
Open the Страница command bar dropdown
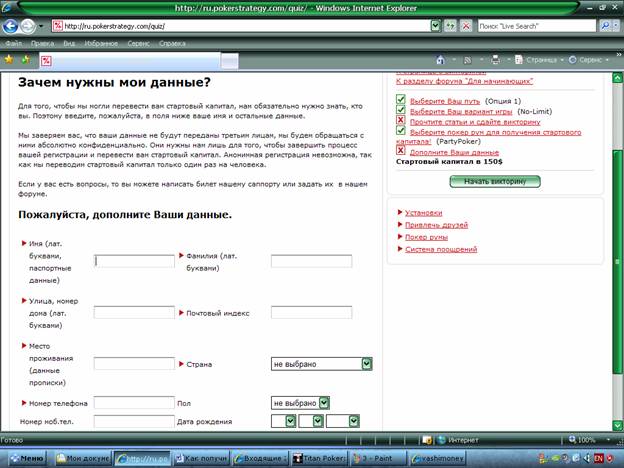(x=539, y=60)
